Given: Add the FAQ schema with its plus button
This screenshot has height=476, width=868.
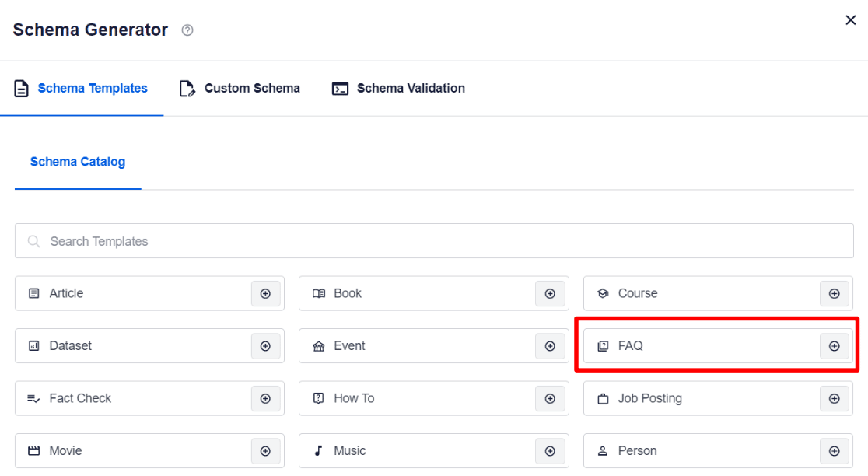Looking at the screenshot, I should pos(834,345).
